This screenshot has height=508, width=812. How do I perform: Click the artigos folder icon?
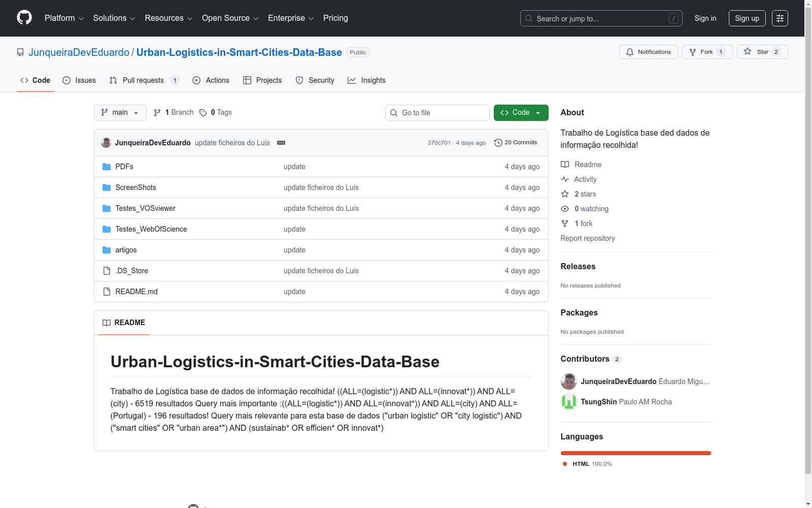(107, 250)
